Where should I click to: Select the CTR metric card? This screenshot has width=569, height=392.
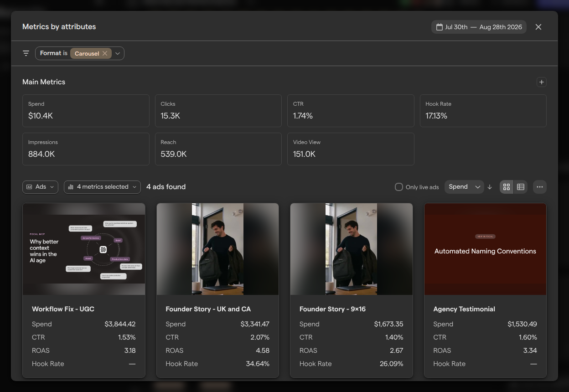pyautogui.click(x=351, y=111)
